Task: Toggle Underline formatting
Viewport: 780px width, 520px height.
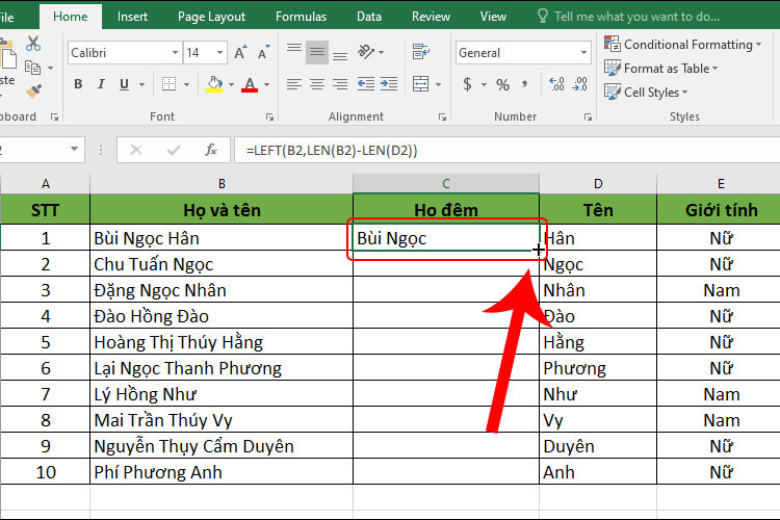Action: pyautogui.click(x=124, y=85)
